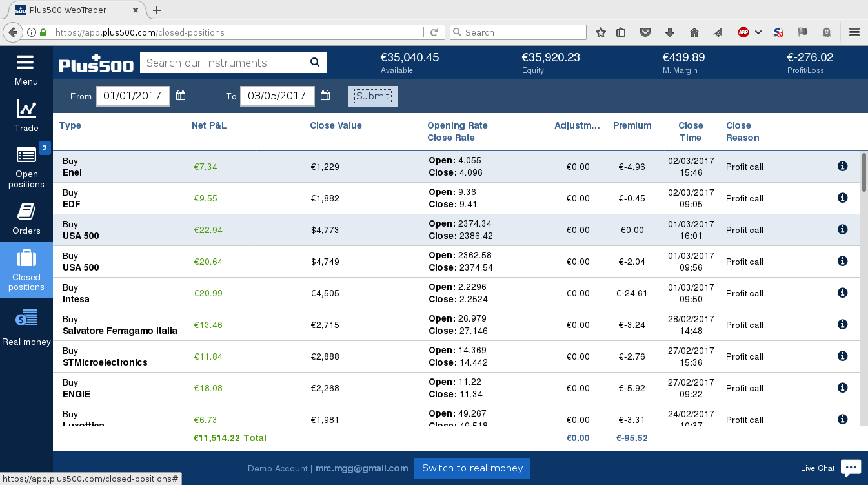Show details info for the EDF position

click(x=842, y=198)
